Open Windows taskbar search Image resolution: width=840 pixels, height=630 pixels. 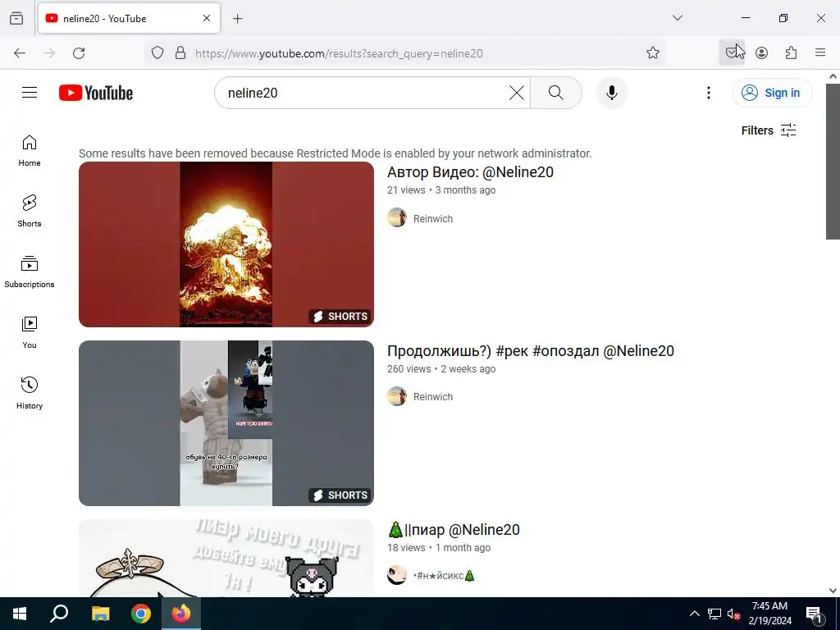coord(59,614)
